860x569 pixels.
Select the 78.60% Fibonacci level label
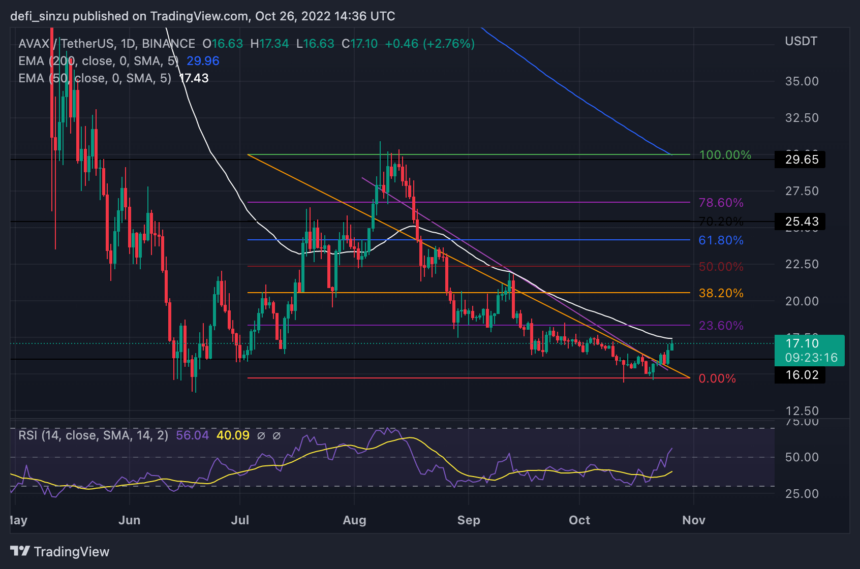click(721, 203)
